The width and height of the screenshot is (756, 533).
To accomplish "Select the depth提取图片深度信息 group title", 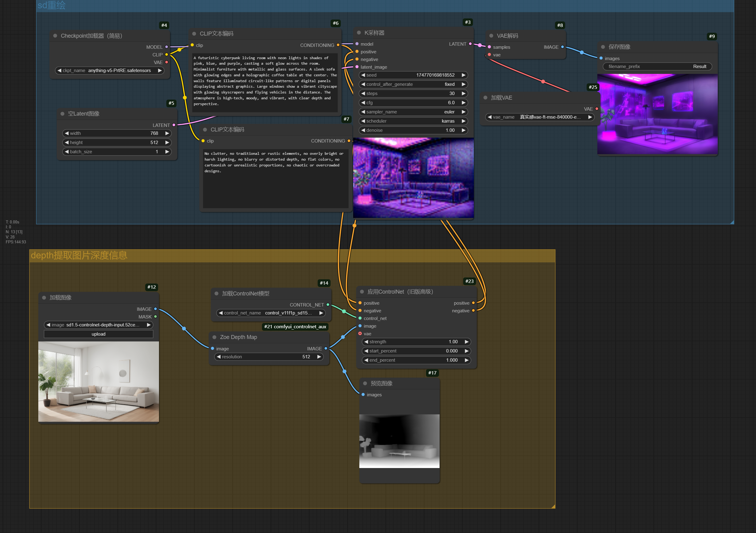I will (x=79, y=255).
